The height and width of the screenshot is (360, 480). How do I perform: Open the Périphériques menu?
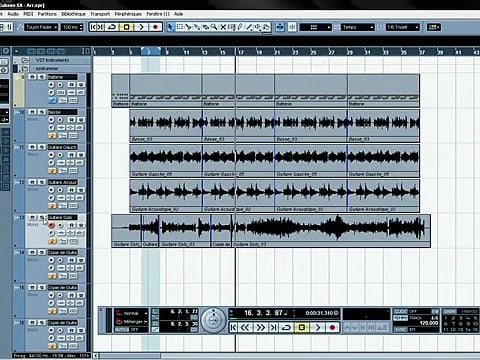tap(128, 14)
